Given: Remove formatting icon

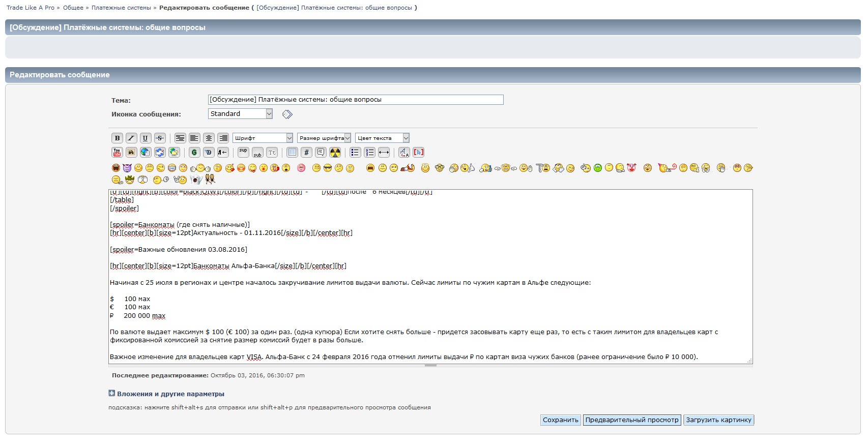Looking at the screenshot, I should (x=404, y=152).
